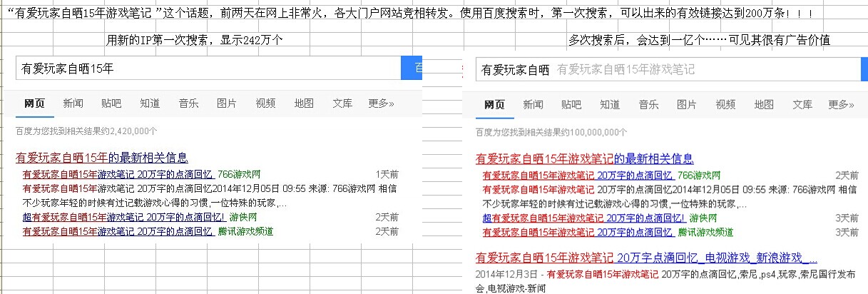The image size is (868, 294).
Task: Open 贴吧 tab in the 100,000,000-results panel
Action: (571, 104)
